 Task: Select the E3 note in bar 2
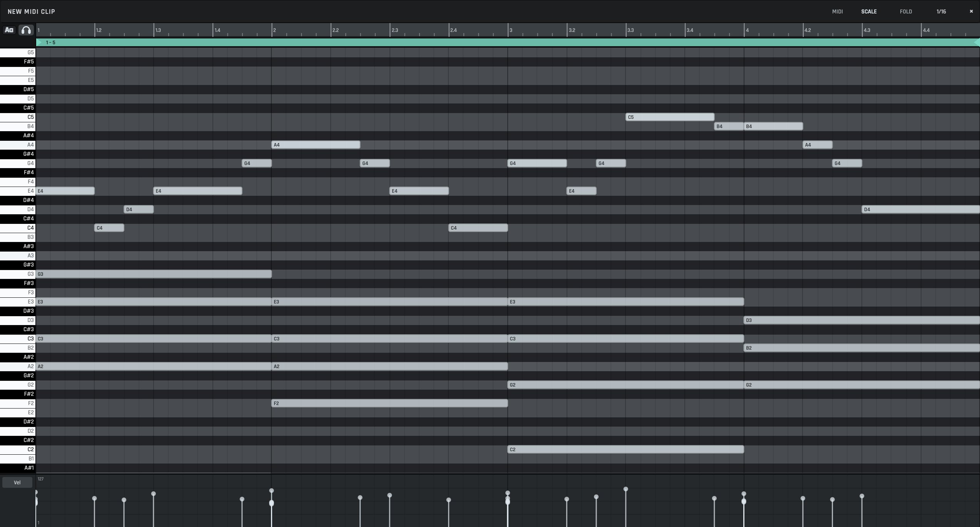click(390, 302)
